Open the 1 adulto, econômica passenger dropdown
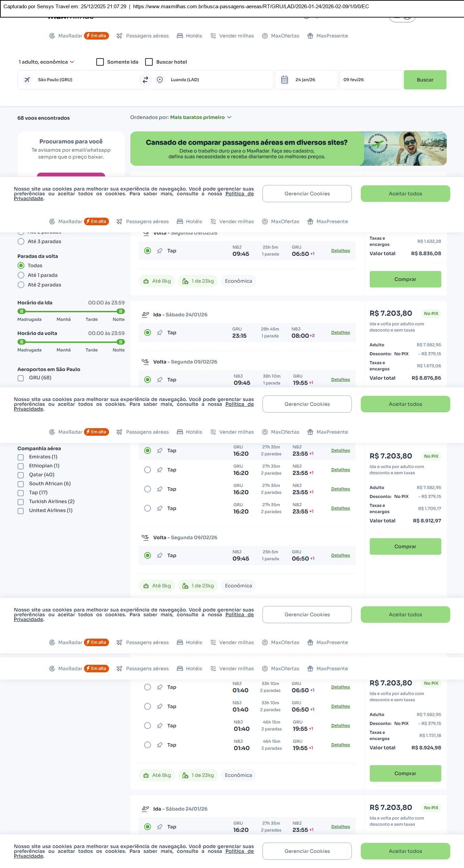 (46, 62)
